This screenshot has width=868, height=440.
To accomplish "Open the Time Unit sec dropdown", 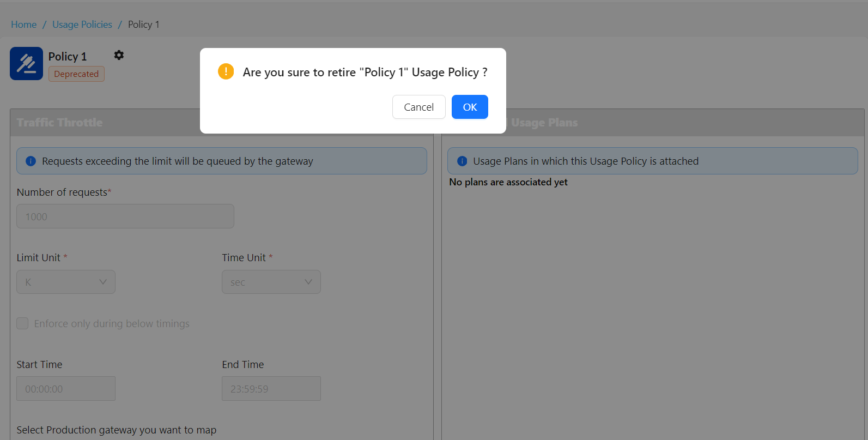I will point(271,282).
